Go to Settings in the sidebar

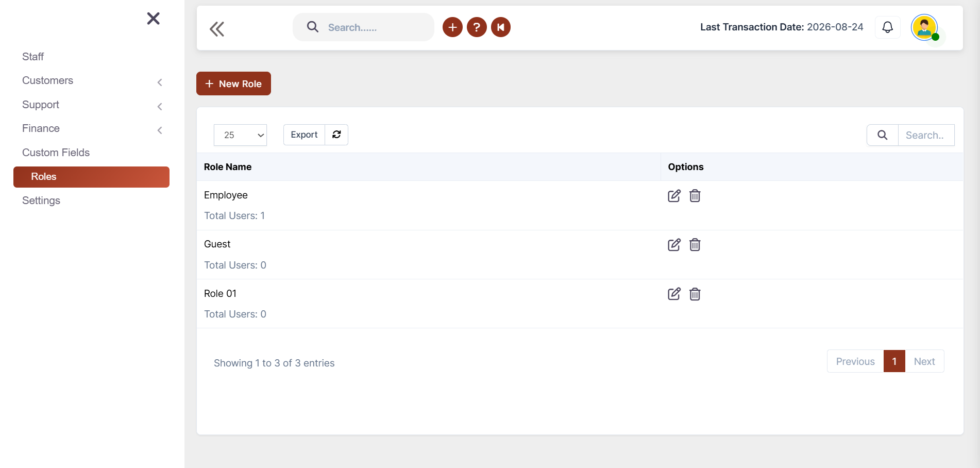tap(41, 200)
